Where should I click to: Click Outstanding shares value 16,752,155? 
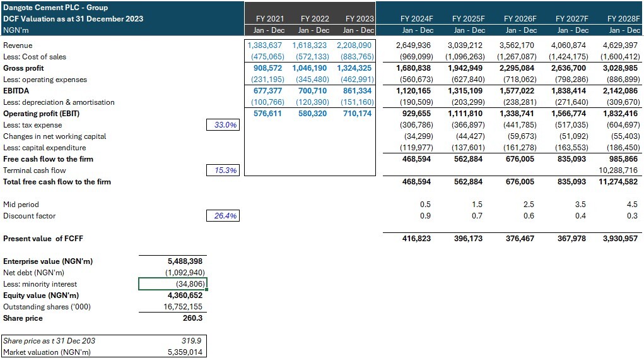pos(183,307)
